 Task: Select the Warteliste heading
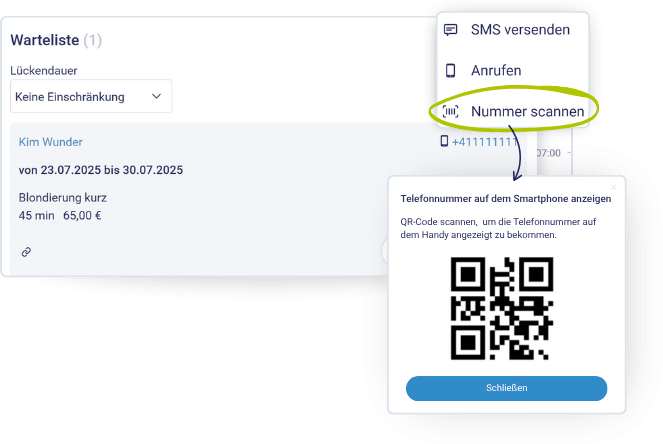[x=45, y=40]
